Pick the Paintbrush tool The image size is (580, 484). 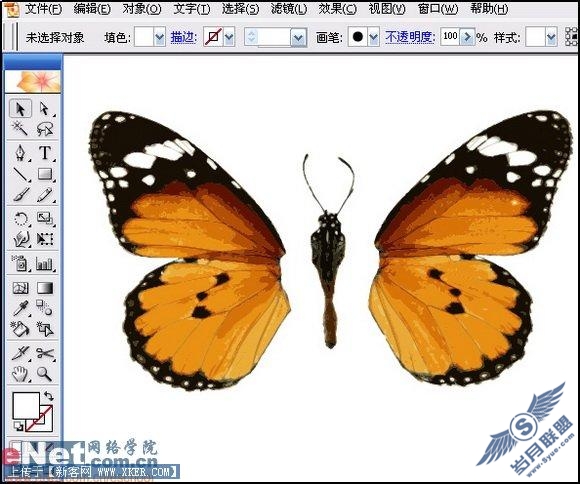coord(20,194)
